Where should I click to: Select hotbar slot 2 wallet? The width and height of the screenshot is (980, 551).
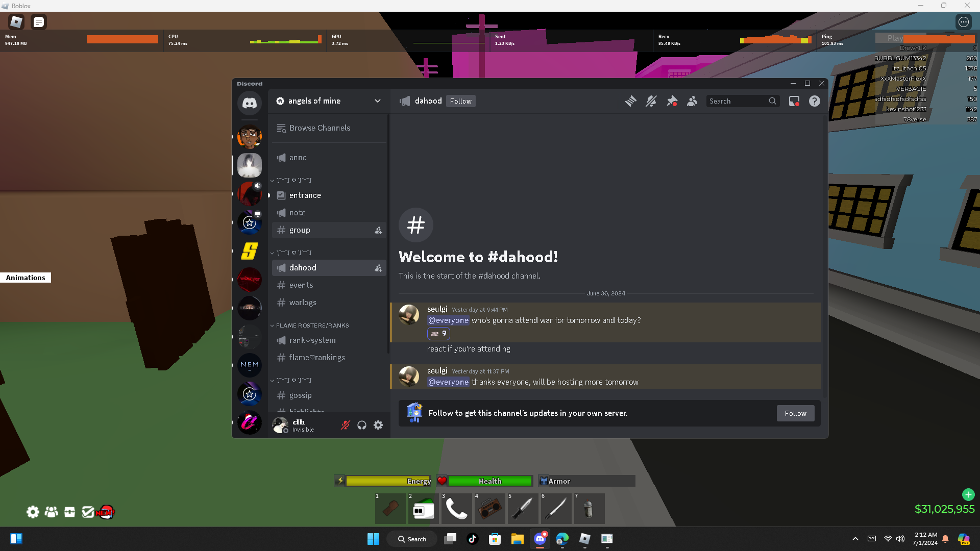pos(424,508)
